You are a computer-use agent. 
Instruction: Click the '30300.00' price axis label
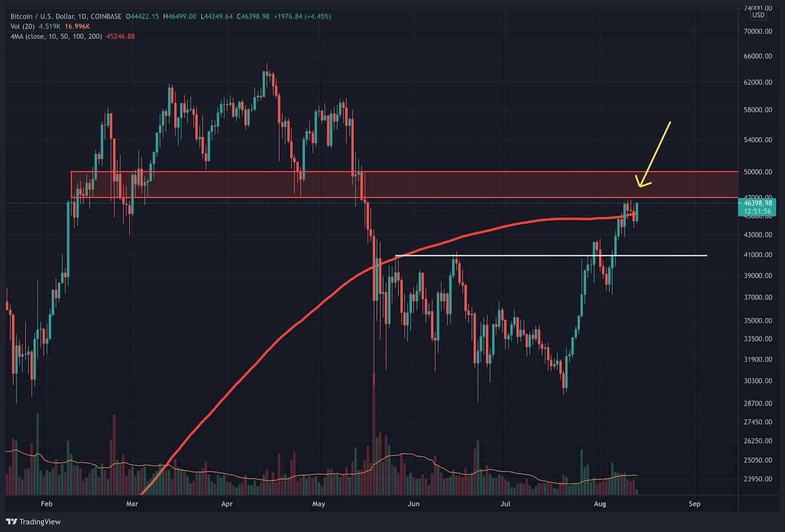758,381
